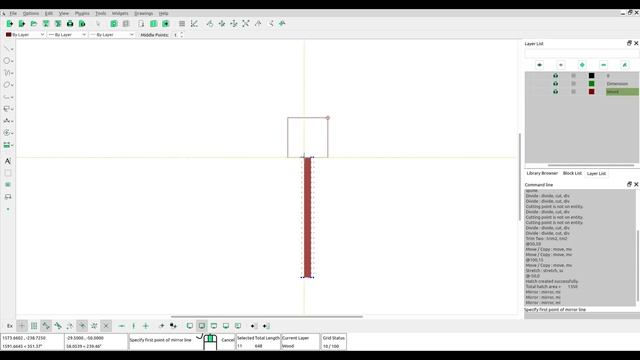The width and height of the screenshot is (640, 360).
Task: Switch to the Library Browser tab
Action: pyautogui.click(x=542, y=173)
